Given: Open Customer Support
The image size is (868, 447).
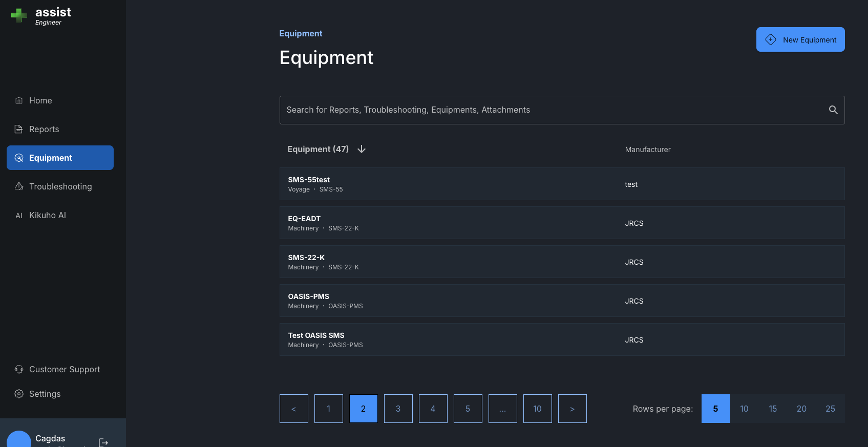Looking at the screenshot, I should 60,369.
